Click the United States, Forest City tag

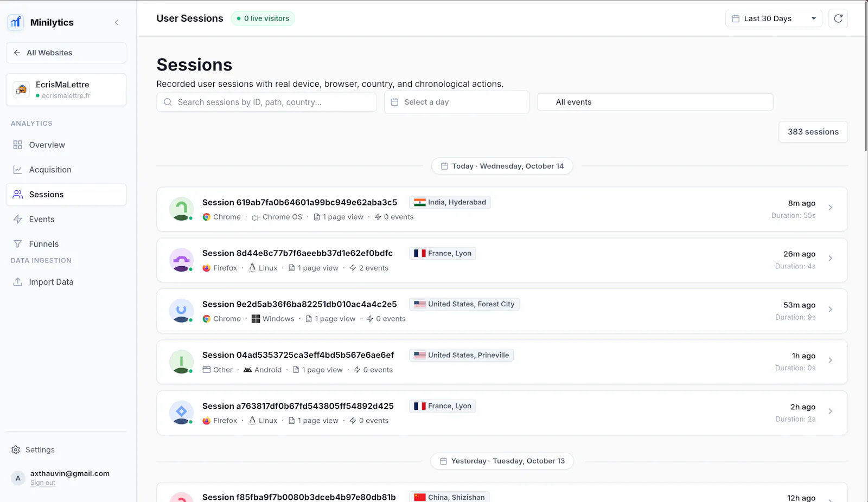(464, 304)
